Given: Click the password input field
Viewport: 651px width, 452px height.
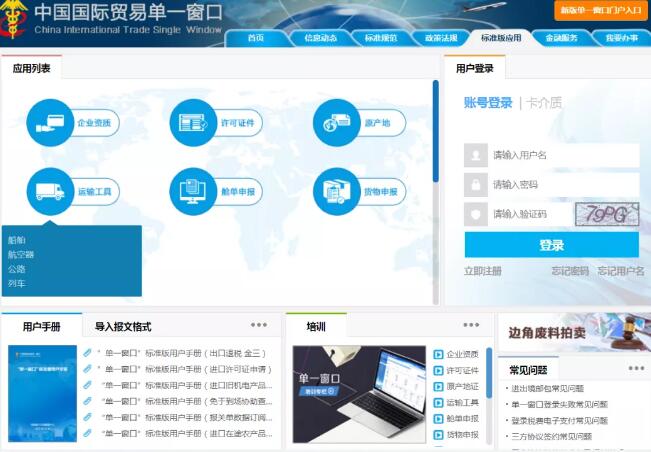Looking at the screenshot, I should point(563,185).
